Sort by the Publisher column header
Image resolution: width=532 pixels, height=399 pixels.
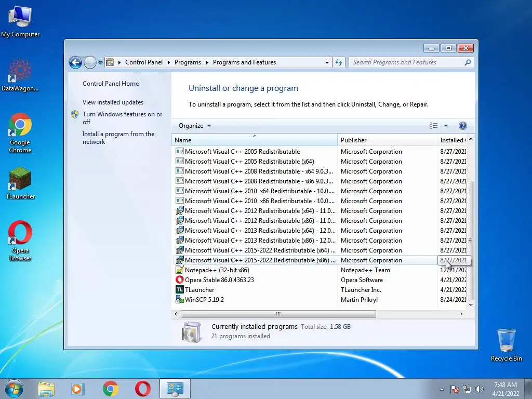pos(387,140)
